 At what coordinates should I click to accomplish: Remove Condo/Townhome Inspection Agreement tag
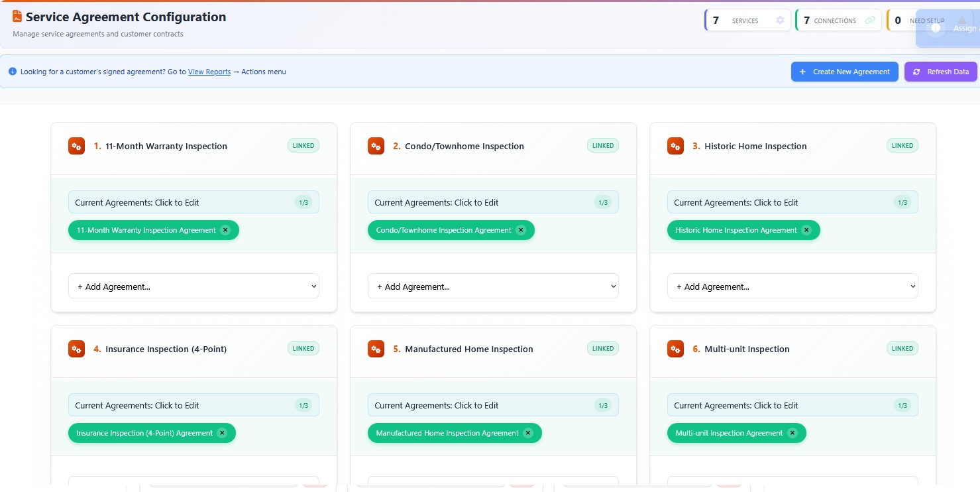[x=521, y=230]
